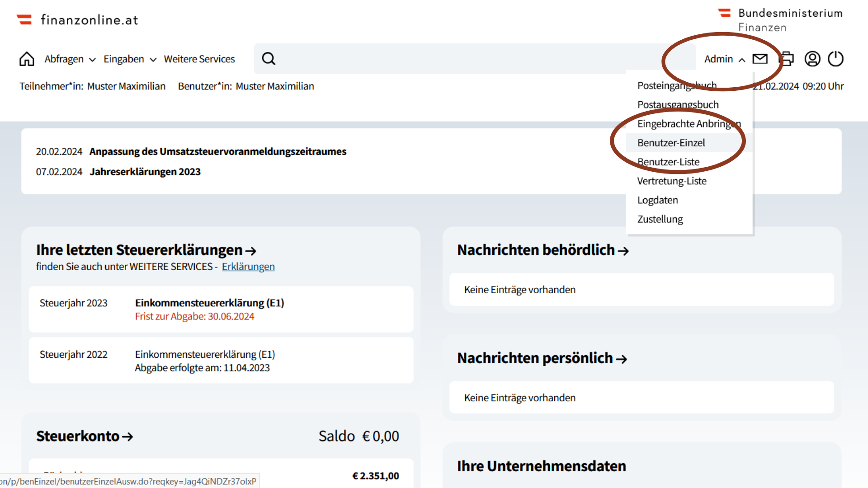Viewport: 868px width, 488px height.
Task: Select Logdaten from Admin dropdown
Action: 657,200
